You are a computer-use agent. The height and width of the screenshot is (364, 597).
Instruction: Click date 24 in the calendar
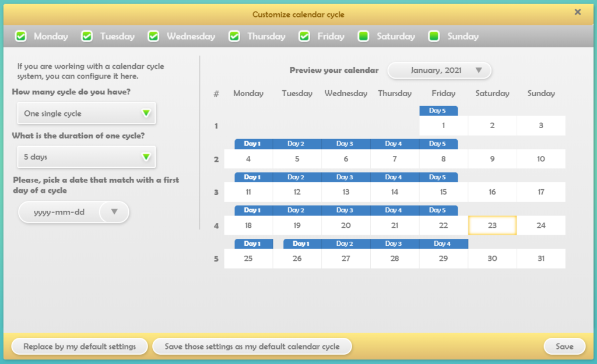541,225
